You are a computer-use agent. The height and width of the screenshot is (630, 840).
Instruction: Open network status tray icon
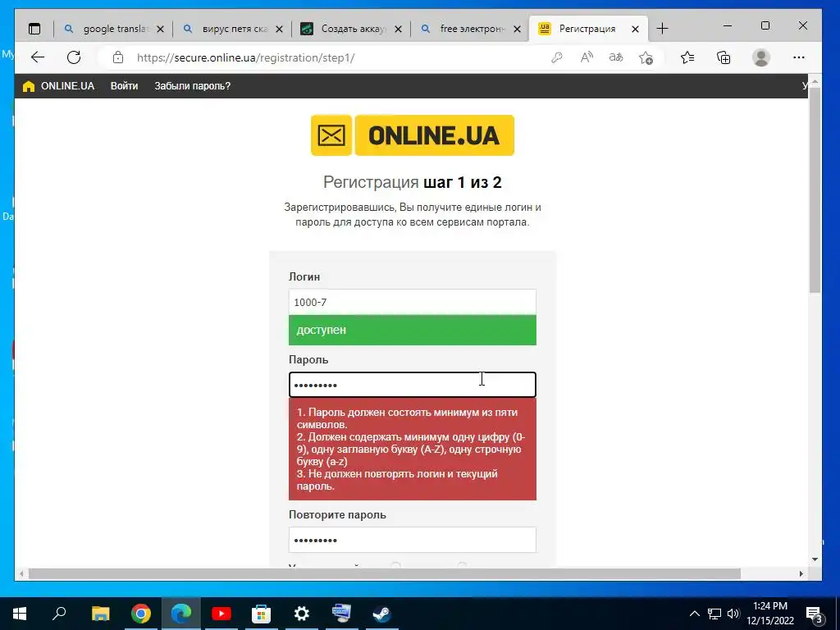714,614
